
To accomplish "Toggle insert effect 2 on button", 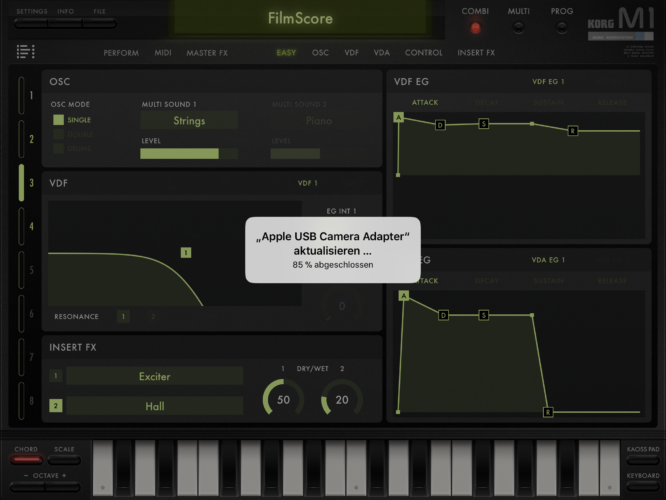I will pyautogui.click(x=56, y=406).
